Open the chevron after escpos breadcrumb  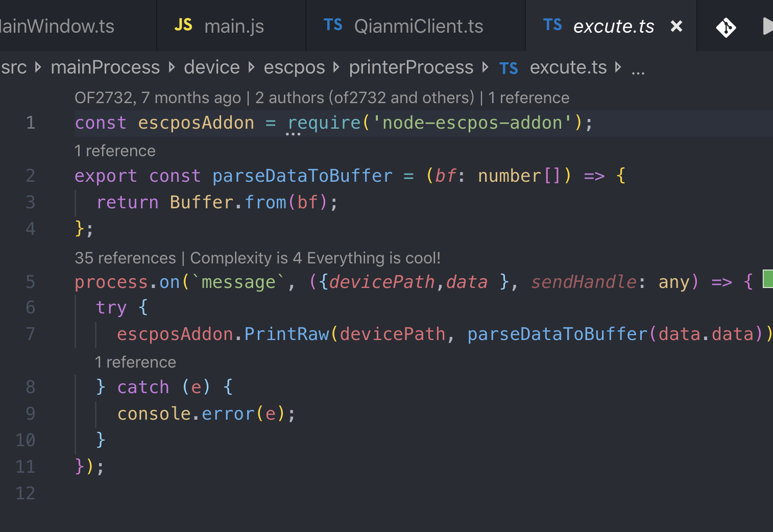pyautogui.click(x=335, y=67)
